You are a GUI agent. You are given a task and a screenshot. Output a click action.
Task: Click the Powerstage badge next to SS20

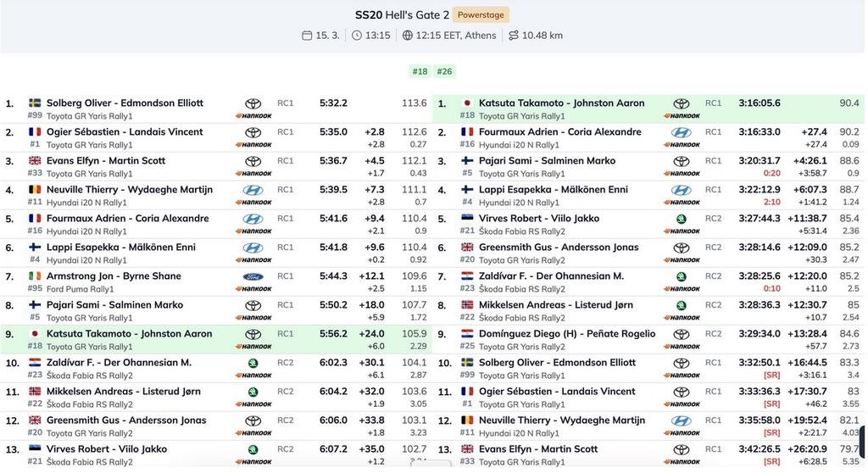click(481, 15)
